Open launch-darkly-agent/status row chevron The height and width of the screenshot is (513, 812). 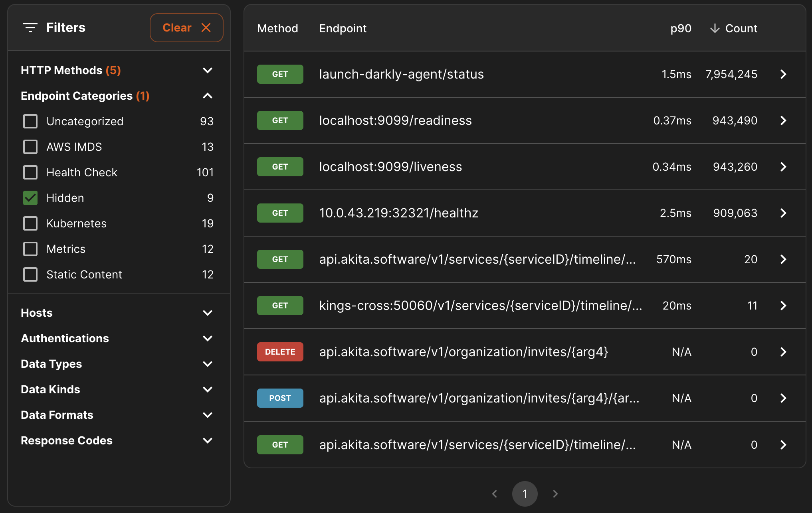point(783,74)
